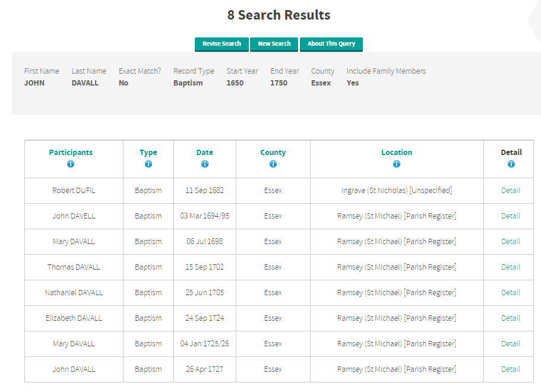The image size is (541, 392).
Task: View Detail for John DAVELL 1694/95
Action: pos(511,216)
